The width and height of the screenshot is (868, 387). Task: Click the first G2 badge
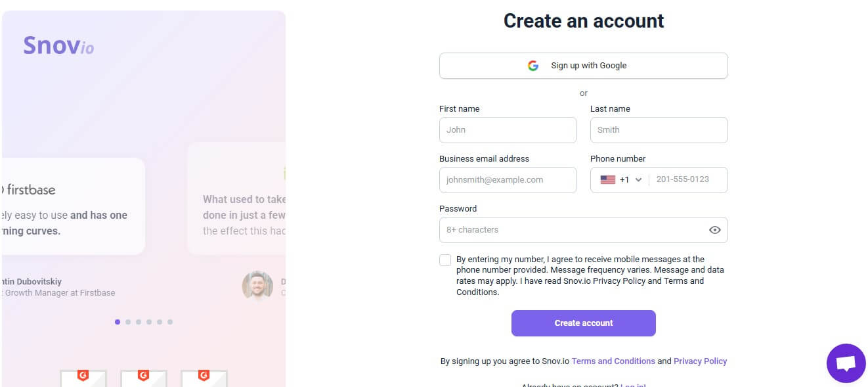pos(83,377)
